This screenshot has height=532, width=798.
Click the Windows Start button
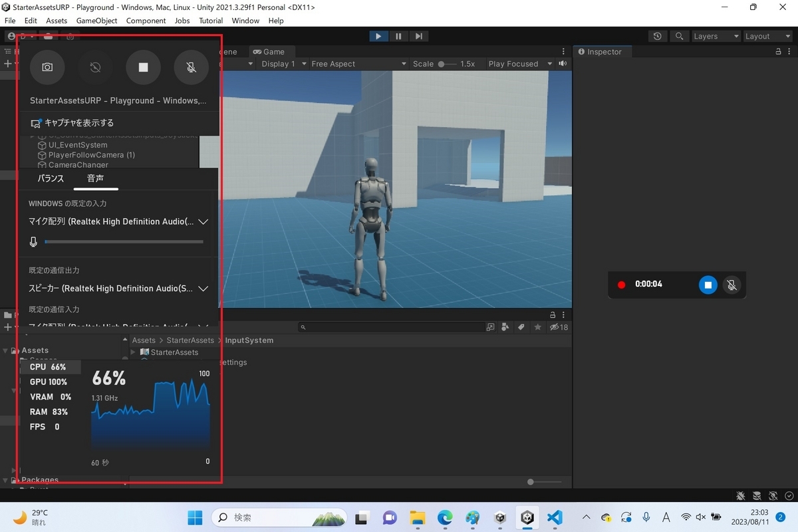coord(196,517)
